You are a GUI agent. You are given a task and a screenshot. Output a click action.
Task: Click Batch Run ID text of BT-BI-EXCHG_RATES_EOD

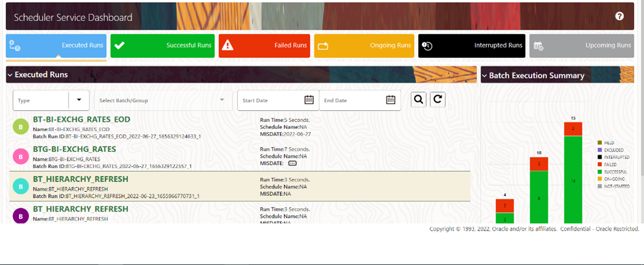coord(117,136)
